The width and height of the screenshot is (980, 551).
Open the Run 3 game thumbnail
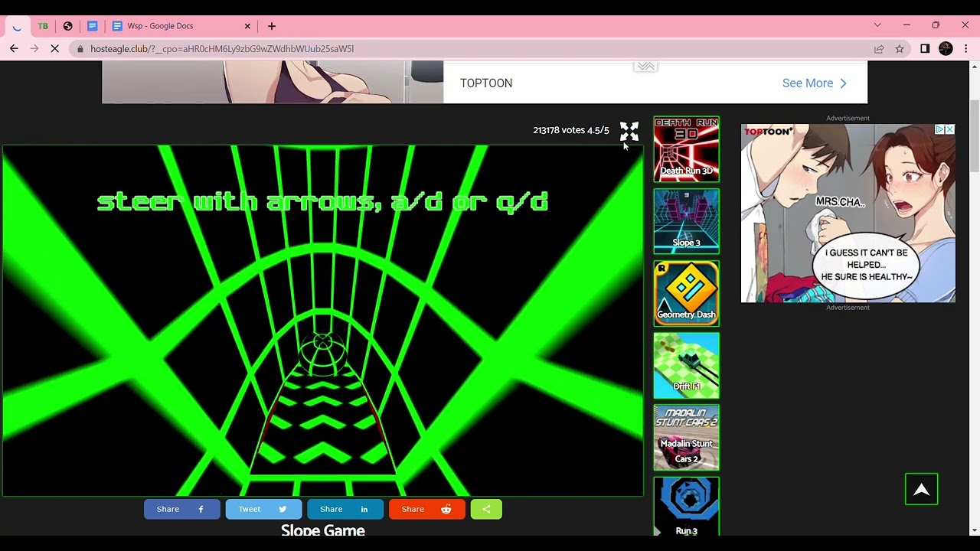[x=686, y=506]
